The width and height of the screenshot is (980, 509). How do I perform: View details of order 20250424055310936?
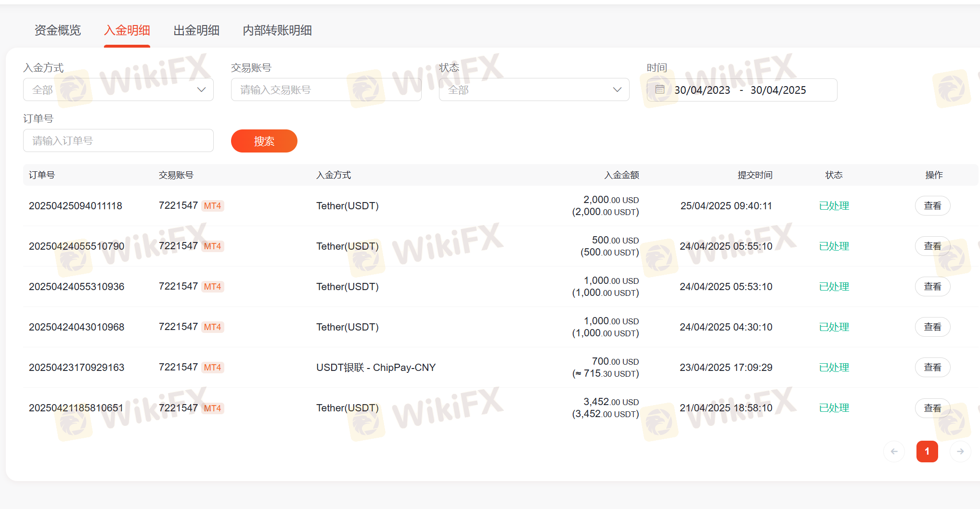(932, 286)
